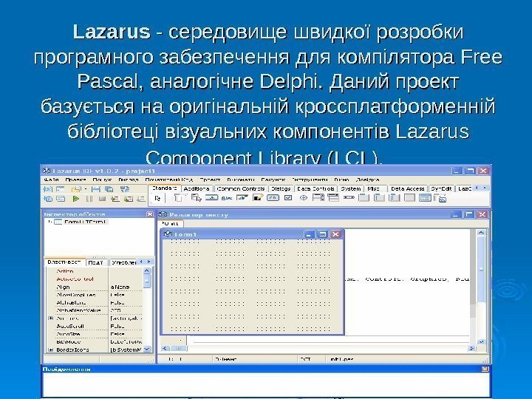The width and height of the screenshot is (532, 399).
Task: Open the Пошук menu
Action: (x=102, y=180)
